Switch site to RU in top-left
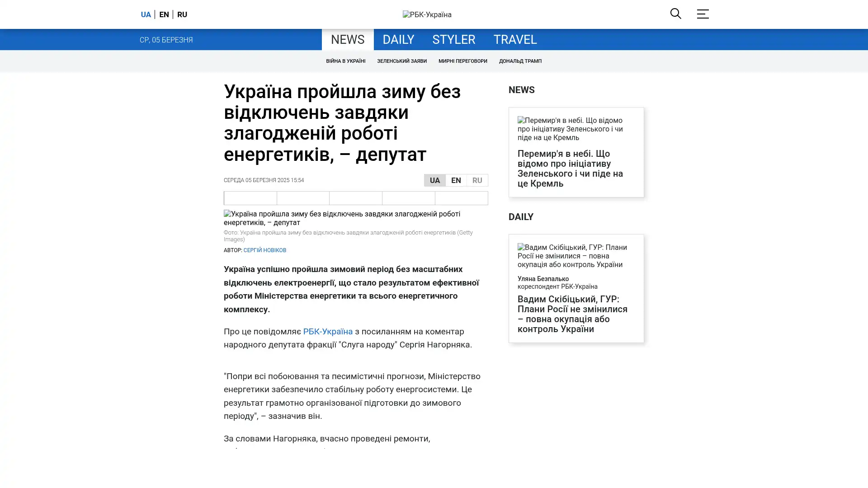Image resolution: width=868 pixels, height=488 pixels. 182,14
